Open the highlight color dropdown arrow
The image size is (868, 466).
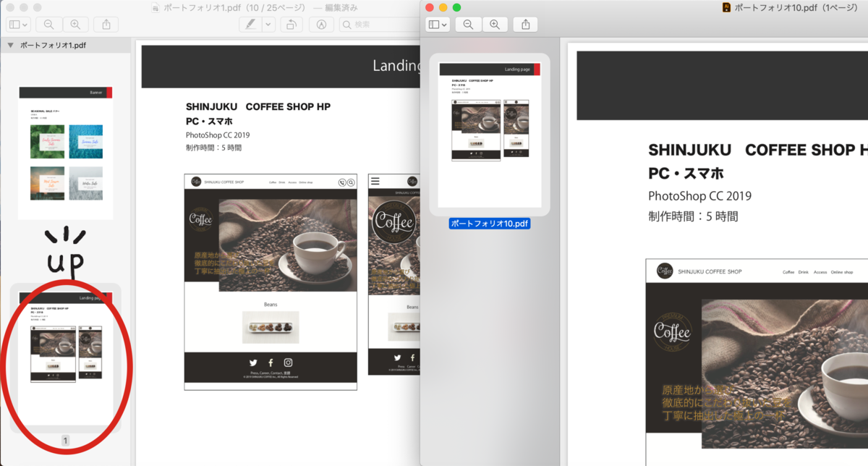(x=268, y=25)
